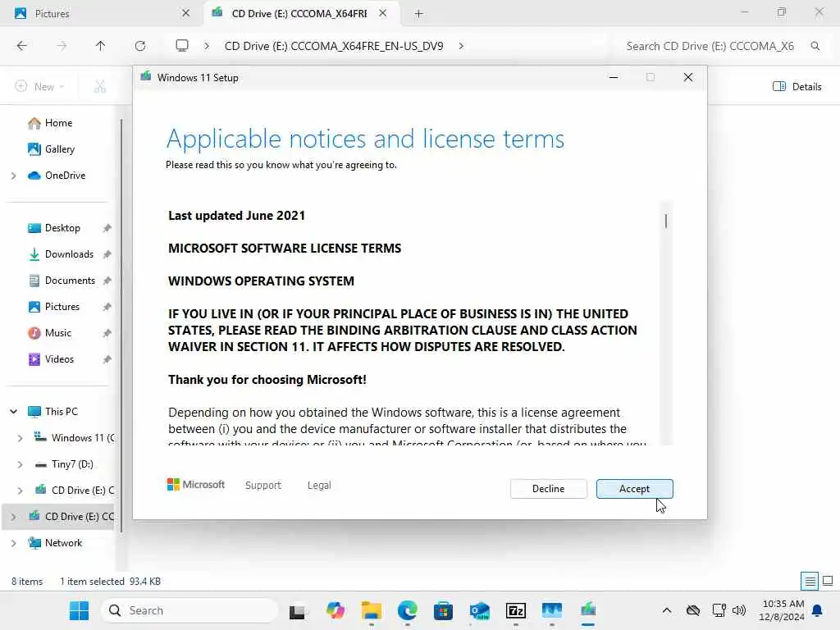Expand the Windows 11 (C:) drive node
The width and height of the screenshot is (840, 630).
click(20, 438)
